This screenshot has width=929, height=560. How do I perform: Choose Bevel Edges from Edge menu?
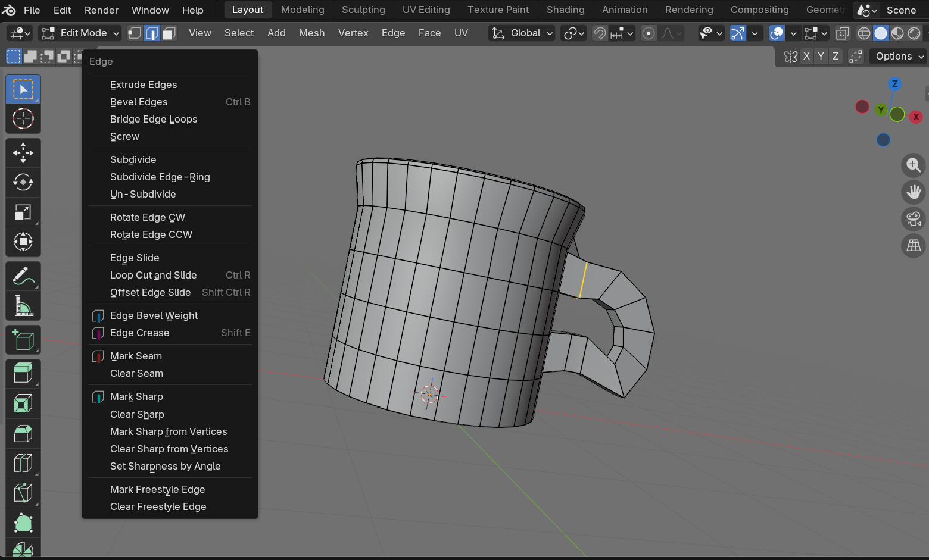tap(170, 102)
